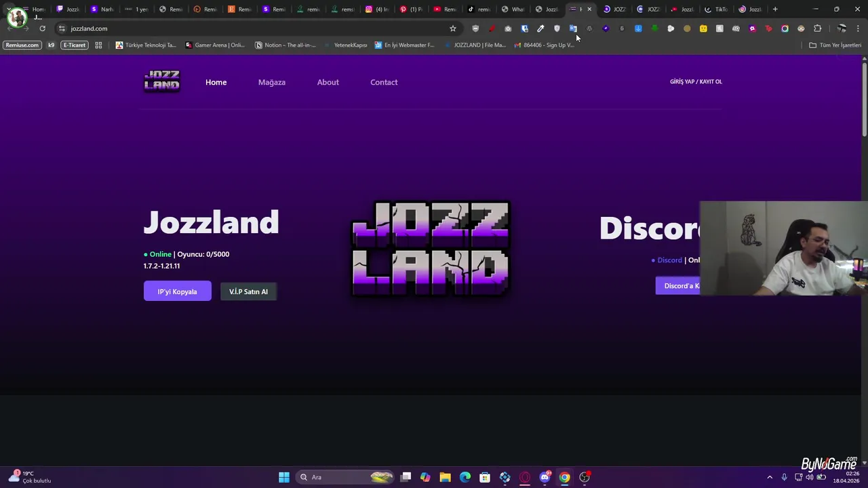This screenshot has width=868, height=488.
Task: Click the yellow face extension icon
Action: click(703, 28)
